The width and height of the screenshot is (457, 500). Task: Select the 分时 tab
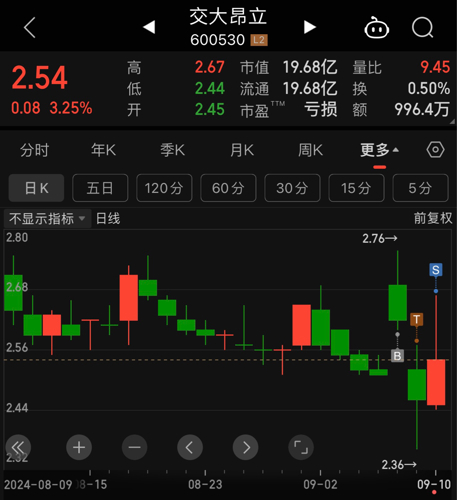34,150
